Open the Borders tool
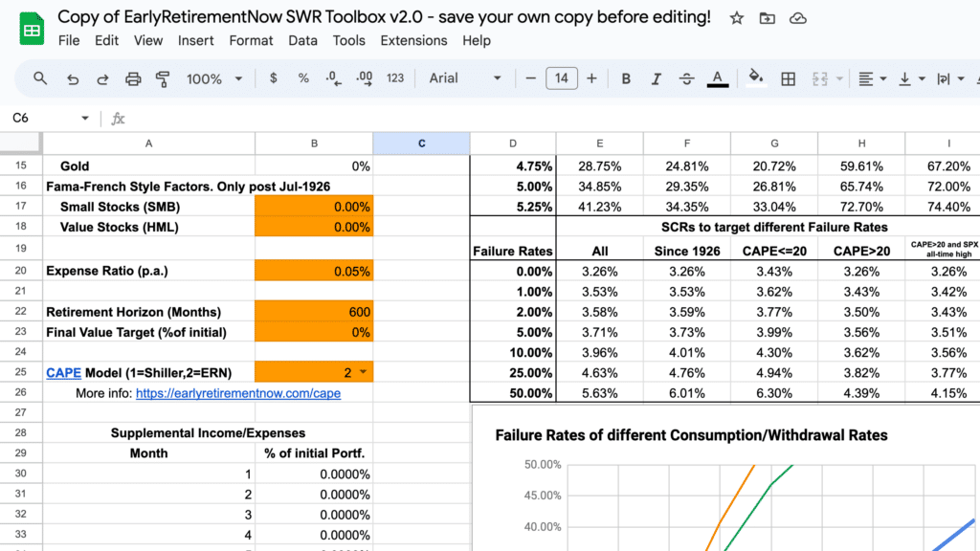 787,77
